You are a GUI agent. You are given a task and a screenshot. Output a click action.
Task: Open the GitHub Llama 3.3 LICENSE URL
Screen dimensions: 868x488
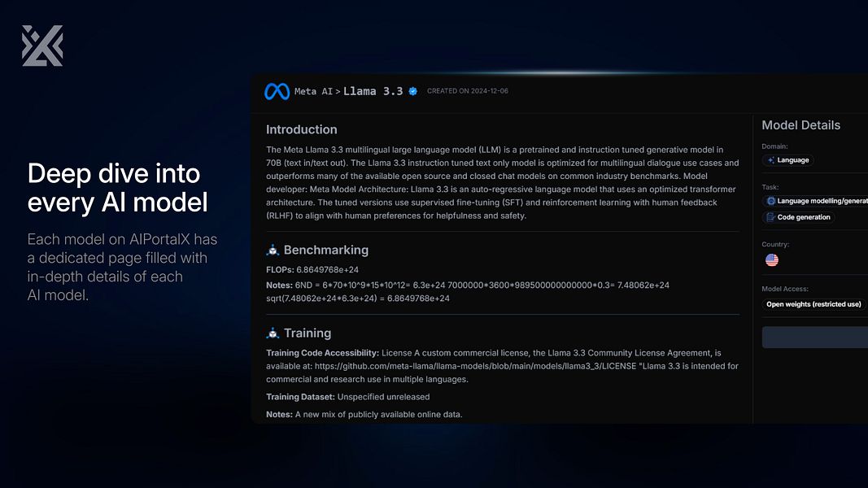(x=476, y=366)
